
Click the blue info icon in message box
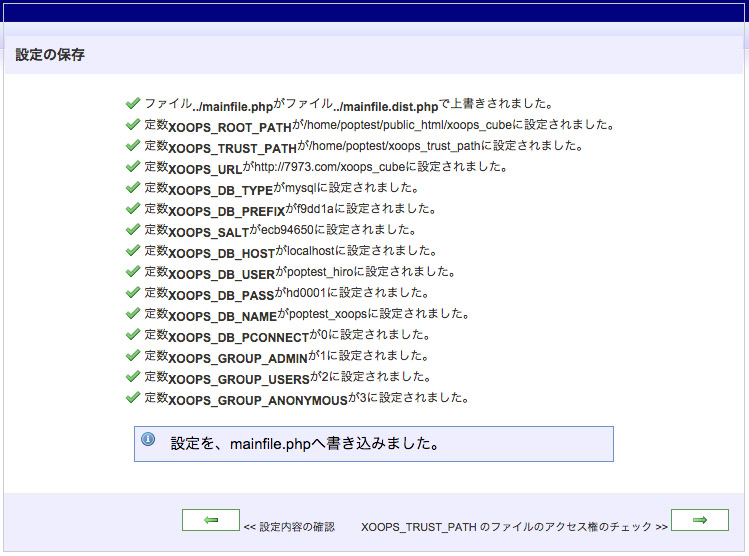pos(149,439)
